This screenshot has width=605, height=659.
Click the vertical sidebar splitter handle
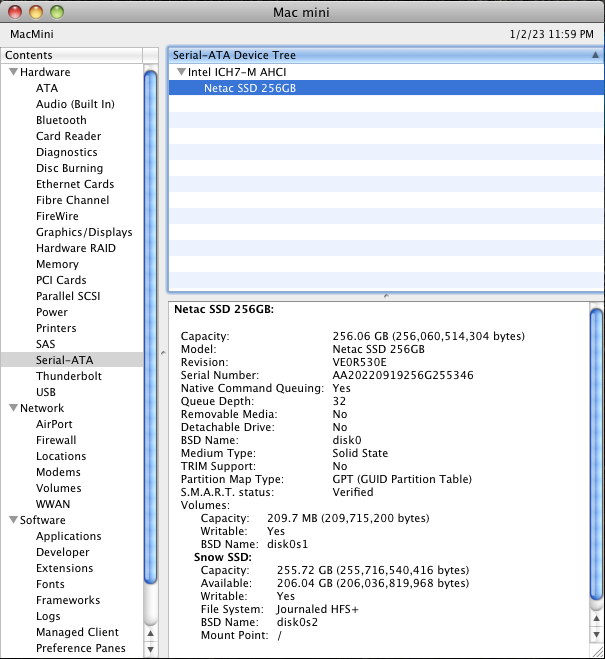[163, 353]
